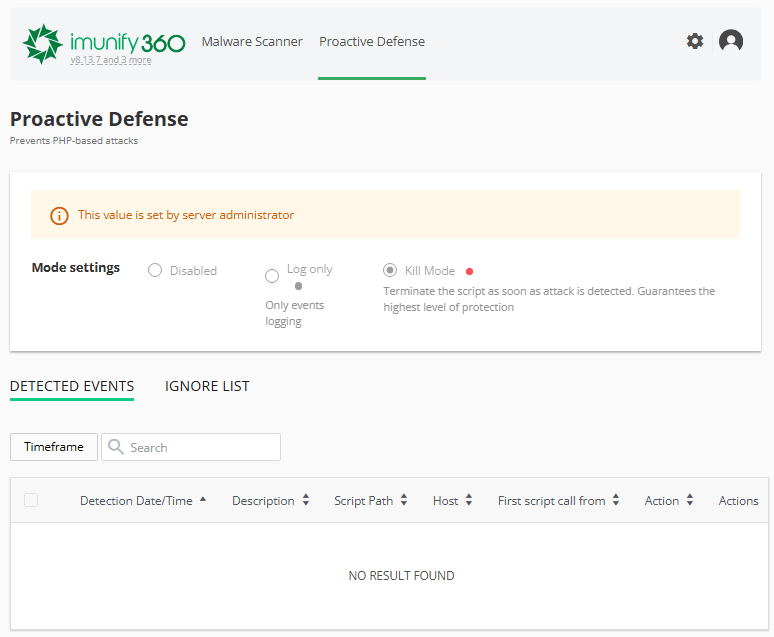774x637 pixels.
Task: Show the DETECTED EVENTS tab
Action: coord(72,386)
